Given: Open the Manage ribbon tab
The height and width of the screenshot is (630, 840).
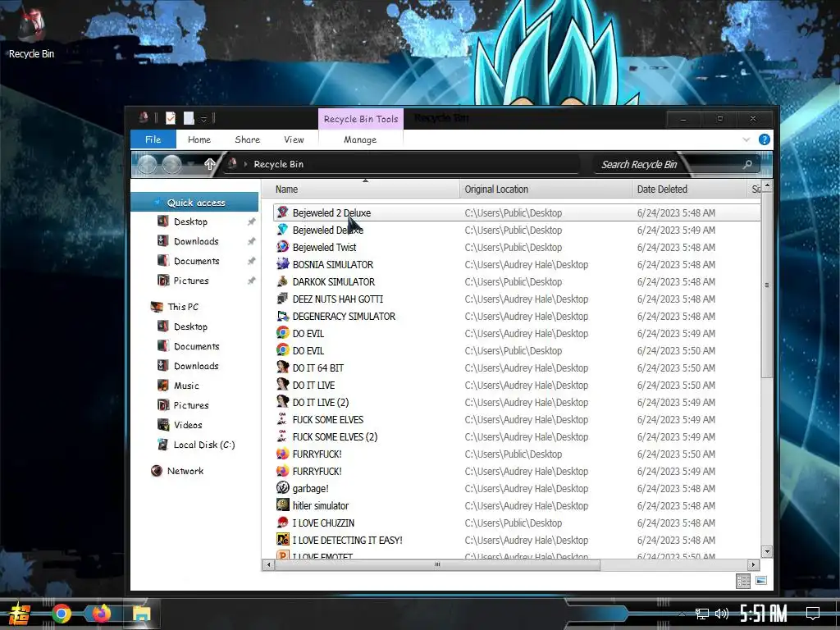Looking at the screenshot, I should pyautogui.click(x=360, y=139).
